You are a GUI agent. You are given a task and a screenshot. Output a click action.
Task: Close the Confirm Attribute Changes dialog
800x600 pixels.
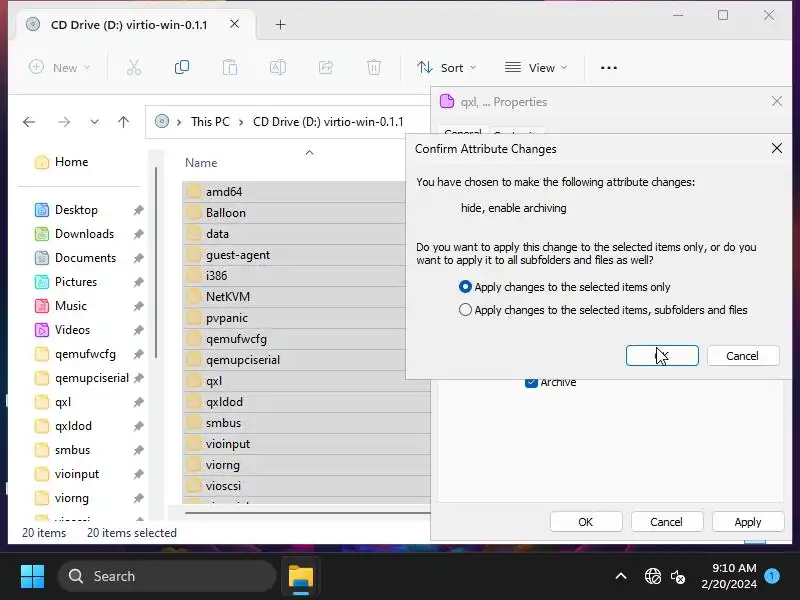[777, 148]
